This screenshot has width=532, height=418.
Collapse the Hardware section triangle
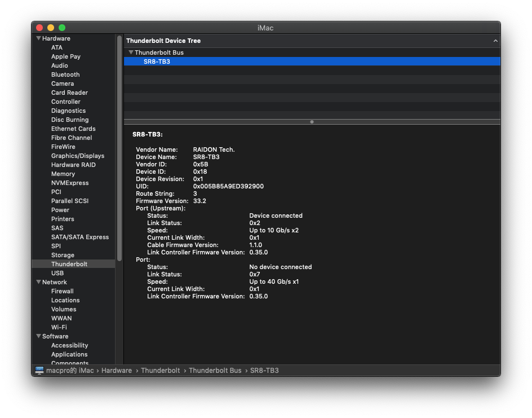(38, 38)
